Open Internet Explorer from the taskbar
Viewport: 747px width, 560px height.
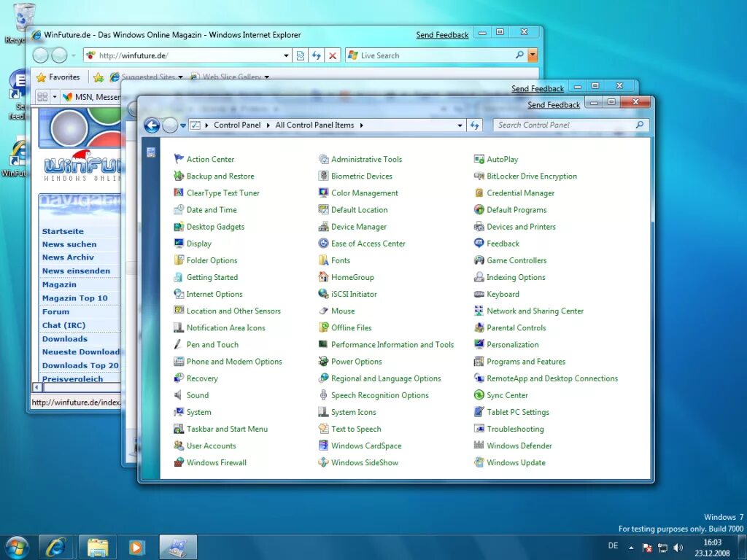[x=57, y=548]
